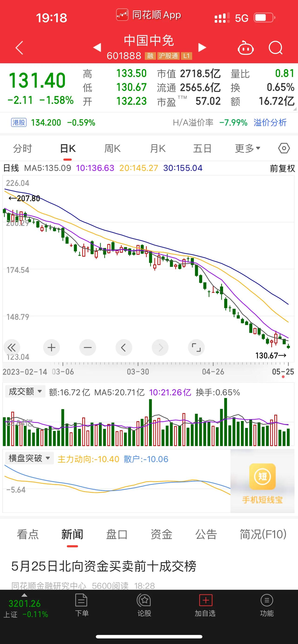This screenshot has height=644, width=298.
Task: Open chart settings hexagon icon
Action: (x=284, y=148)
